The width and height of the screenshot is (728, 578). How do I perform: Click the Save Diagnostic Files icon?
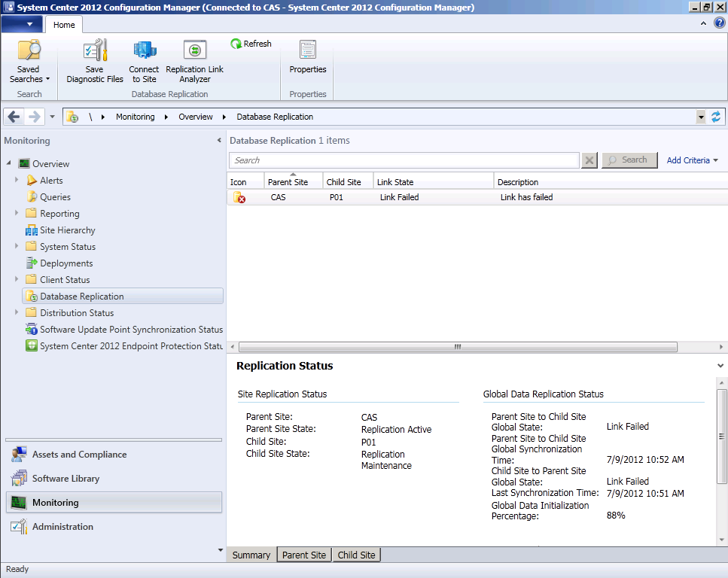pos(95,50)
